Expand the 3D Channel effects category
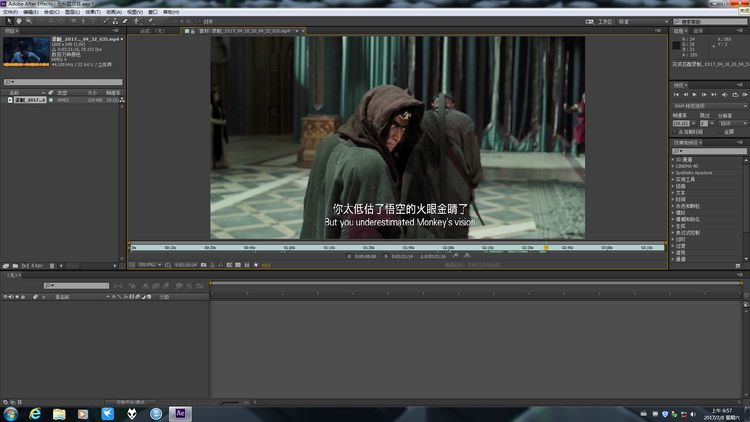The width and height of the screenshot is (750, 422). pos(673,159)
